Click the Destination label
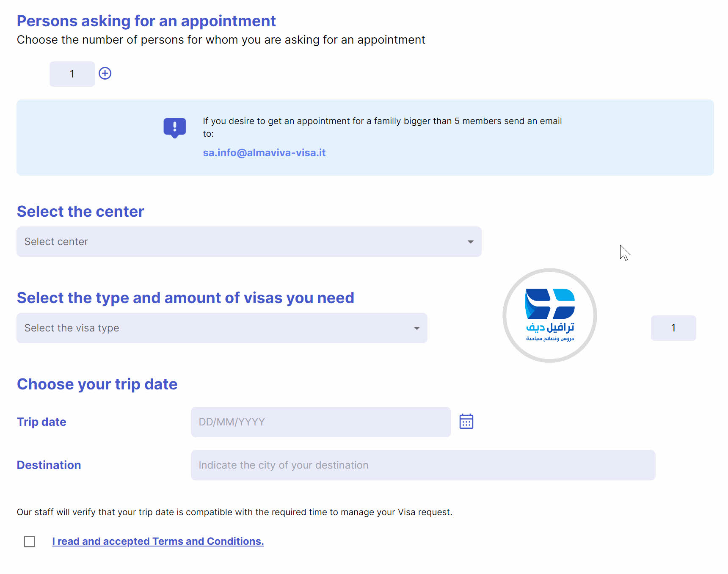The width and height of the screenshot is (728, 574). click(x=49, y=465)
